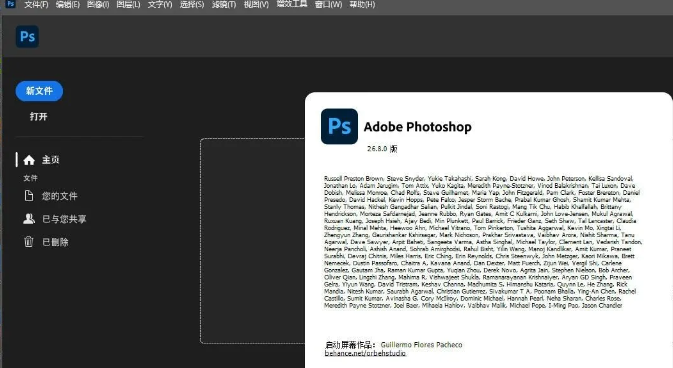
Task: Click the 文件 section label in sidebar
Action: click(30, 178)
